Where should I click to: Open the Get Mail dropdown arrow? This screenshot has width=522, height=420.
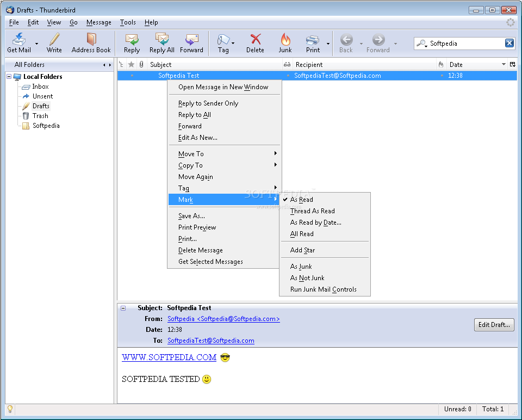click(36, 44)
